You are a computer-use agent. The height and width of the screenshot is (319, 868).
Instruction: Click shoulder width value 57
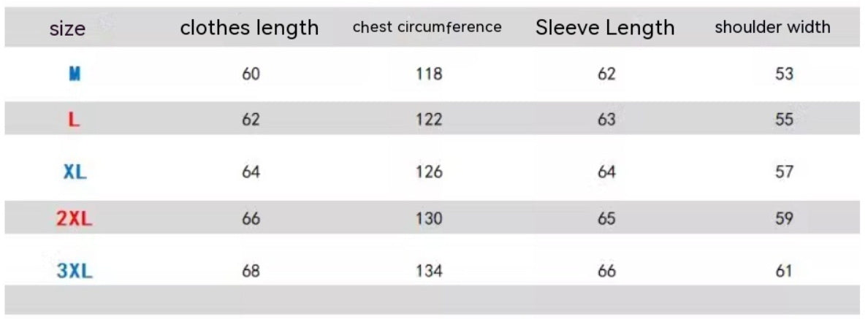click(x=784, y=172)
